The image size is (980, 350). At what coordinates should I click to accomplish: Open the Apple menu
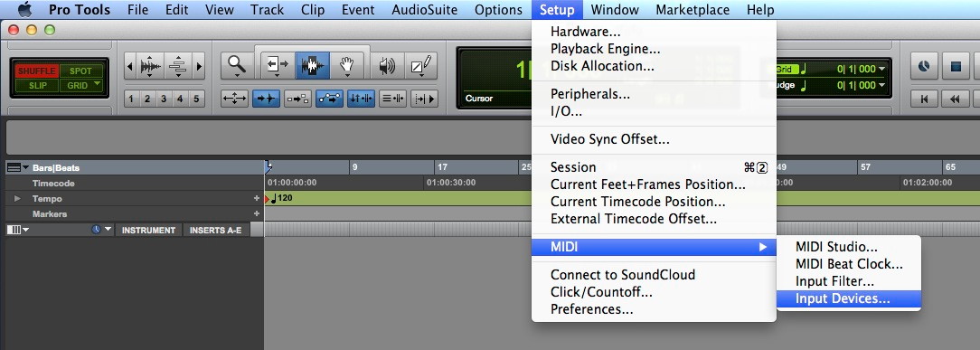(x=24, y=10)
